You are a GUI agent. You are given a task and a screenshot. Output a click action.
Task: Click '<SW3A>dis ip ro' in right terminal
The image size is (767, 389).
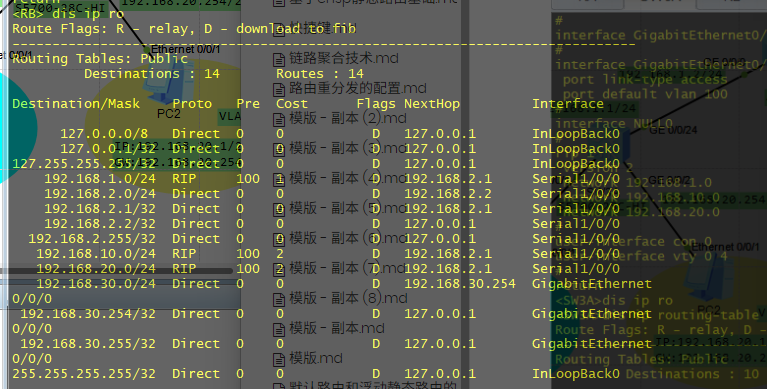click(x=614, y=300)
